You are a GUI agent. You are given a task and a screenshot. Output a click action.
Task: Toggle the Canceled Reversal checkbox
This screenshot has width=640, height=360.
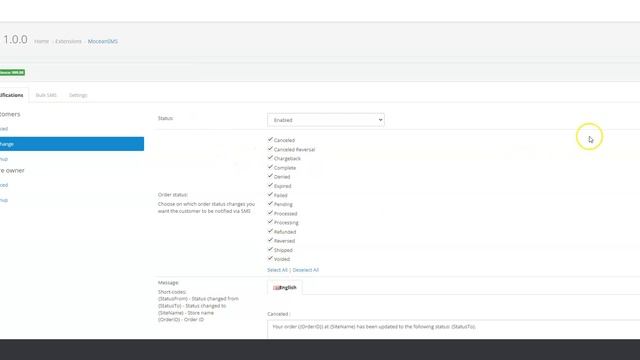[270, 149]
